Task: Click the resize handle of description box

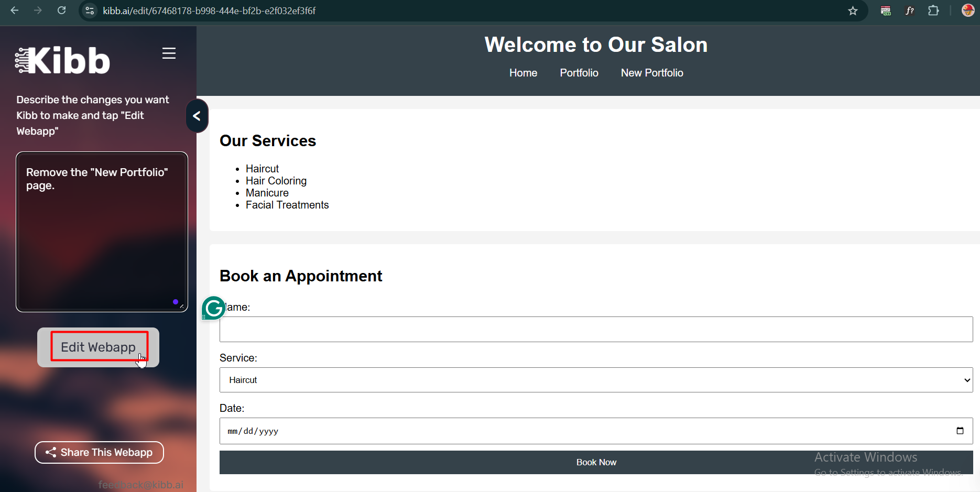Action: [181, 306]
